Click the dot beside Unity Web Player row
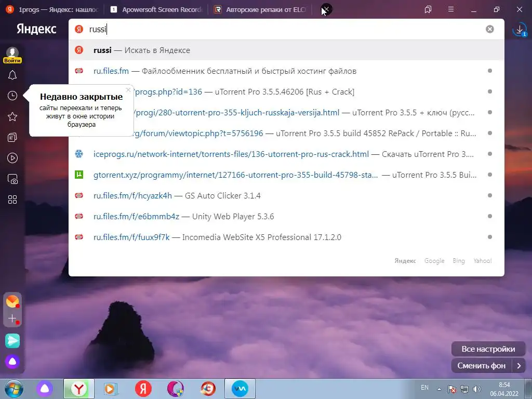 point(489,216)
